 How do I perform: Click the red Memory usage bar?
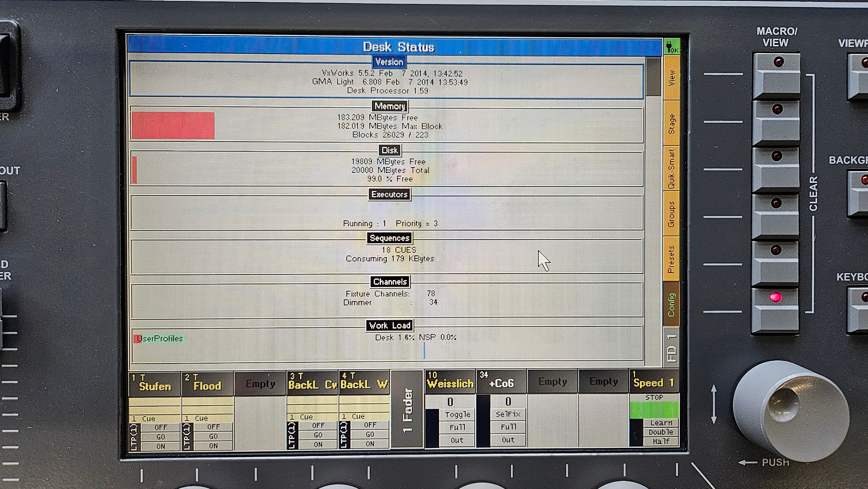(173, 125)
